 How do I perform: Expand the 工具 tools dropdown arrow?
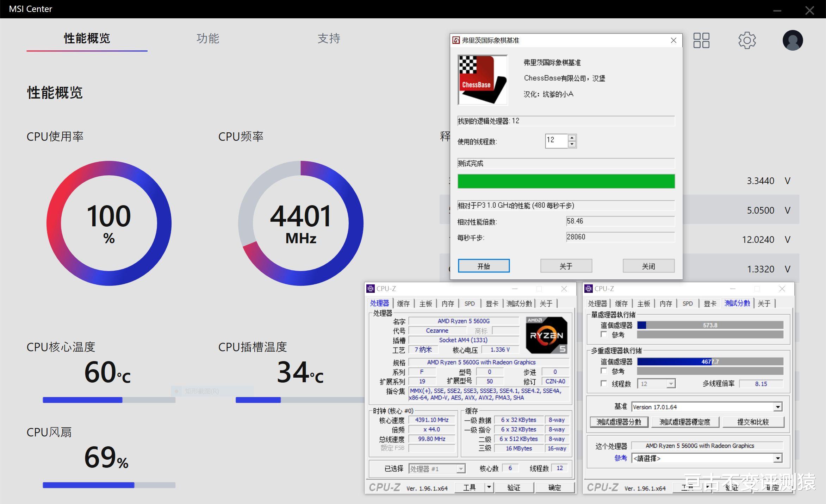point(489,487)
